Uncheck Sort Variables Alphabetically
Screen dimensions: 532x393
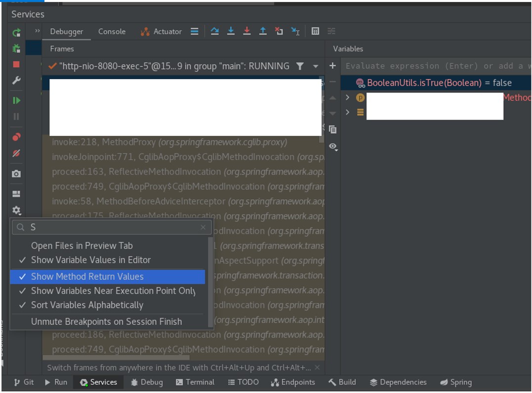(x=108, y=305)
